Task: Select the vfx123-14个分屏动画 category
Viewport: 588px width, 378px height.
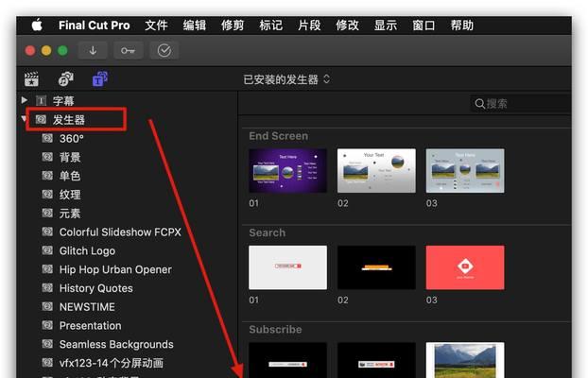Action: coord(127,363)
